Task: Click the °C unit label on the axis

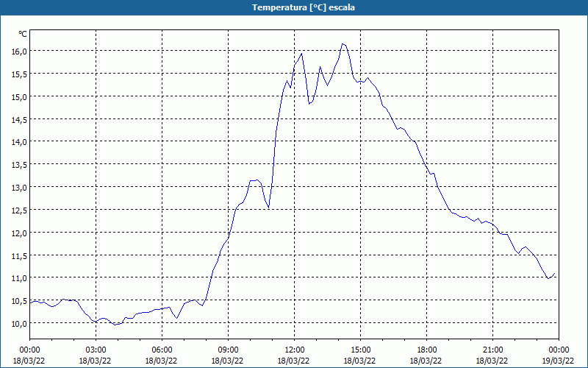Action: [x=23, y=34]
